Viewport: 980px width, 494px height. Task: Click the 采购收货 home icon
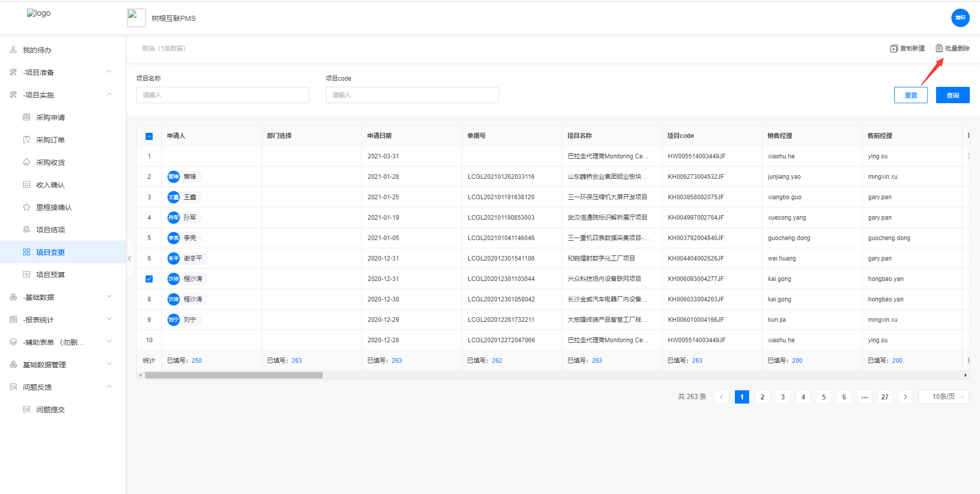pos(27,162)
